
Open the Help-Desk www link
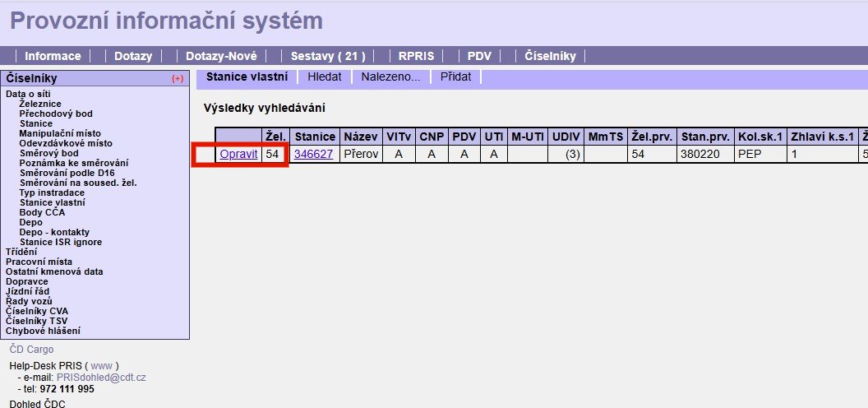point(101,365)
